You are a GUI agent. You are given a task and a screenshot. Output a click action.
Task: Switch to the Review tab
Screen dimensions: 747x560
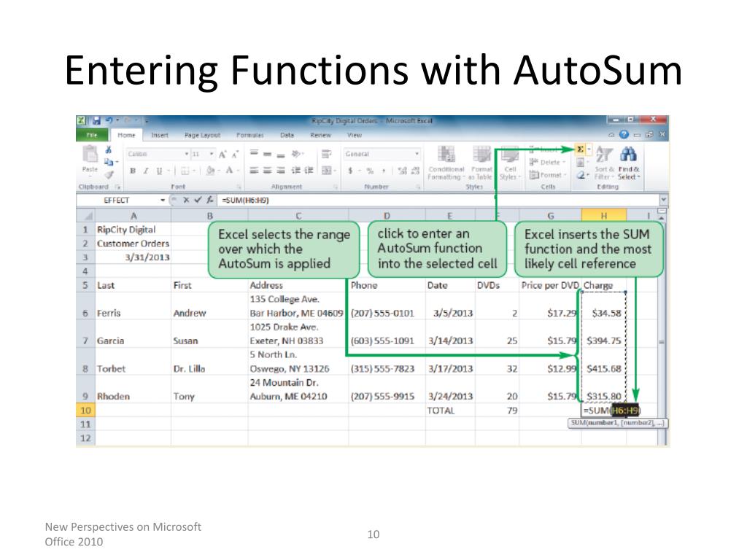click(321, 135)
